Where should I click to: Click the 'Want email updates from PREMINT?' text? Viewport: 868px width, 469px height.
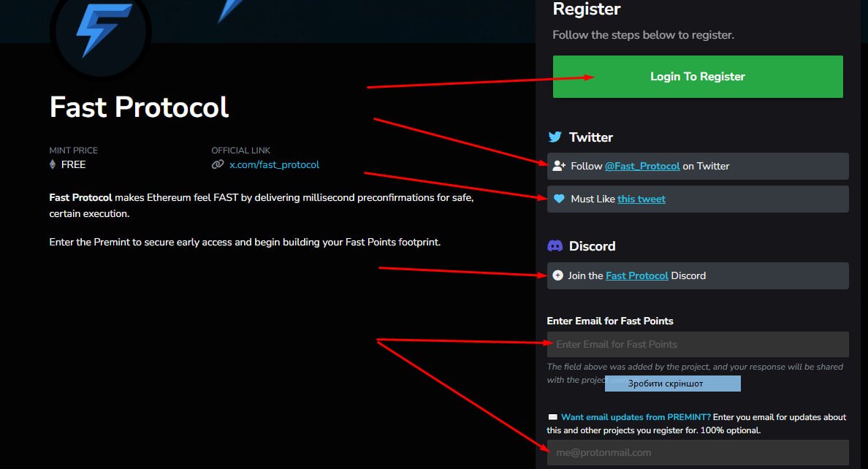[636, 417]
